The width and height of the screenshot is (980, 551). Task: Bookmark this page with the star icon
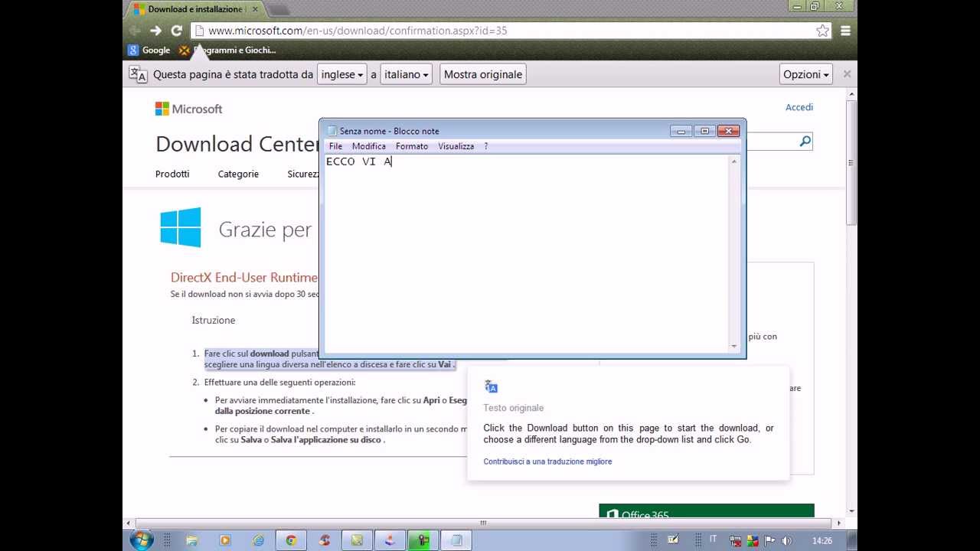pyautogui.click(x=822, y=31)
